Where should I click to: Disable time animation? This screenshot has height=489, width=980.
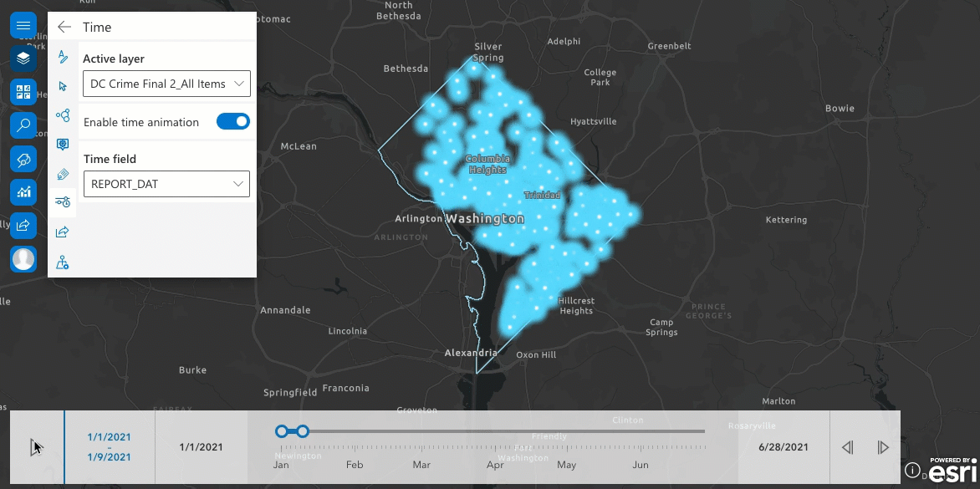tap(232, 121)
